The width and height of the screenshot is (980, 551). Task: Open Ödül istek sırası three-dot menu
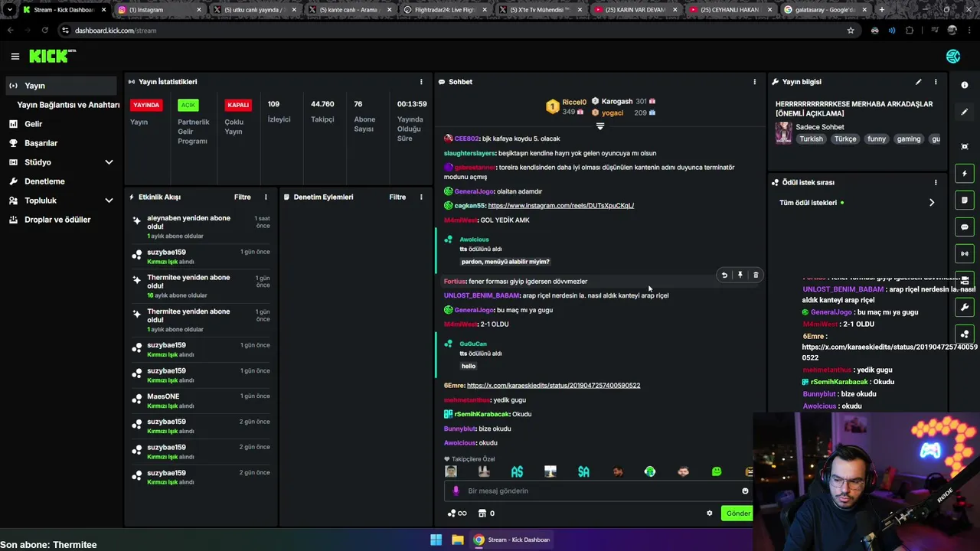coord(936,183)
